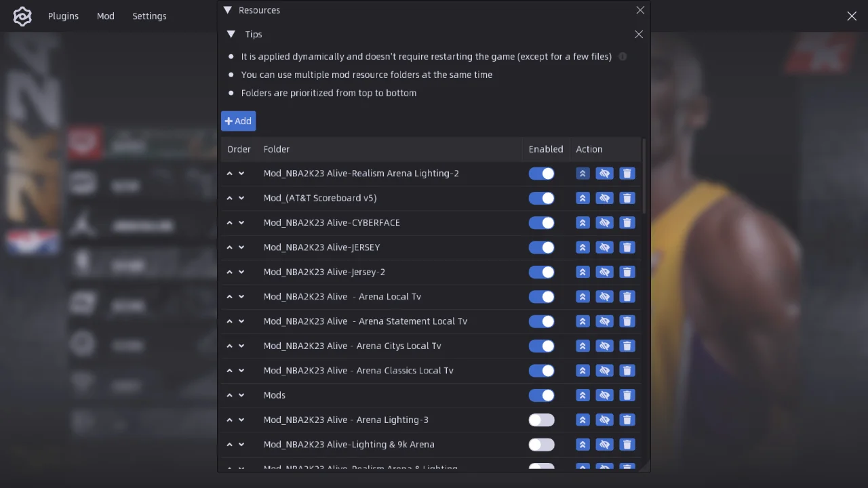Disable the Arena Local Tv mod
The height and width of the screenshot is (488, 868).
tap(542, 297)
